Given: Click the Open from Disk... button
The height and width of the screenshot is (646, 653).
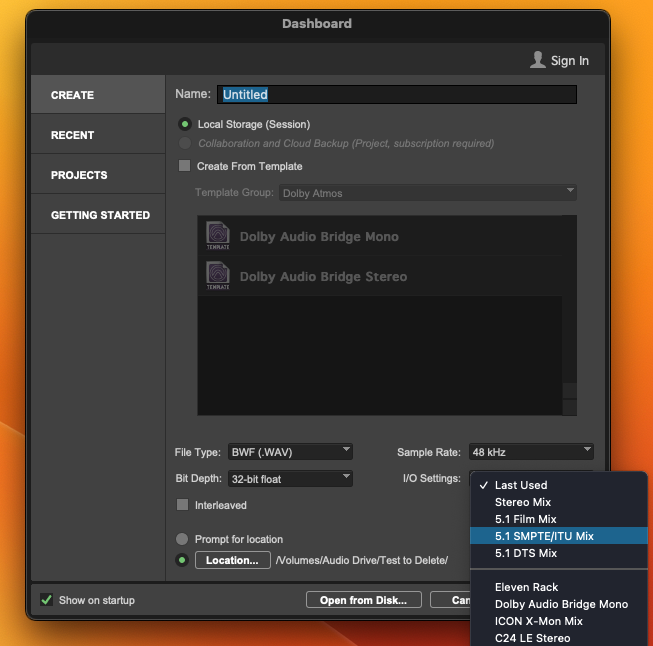Looking at the screenshot, I should tap(364, 600).
